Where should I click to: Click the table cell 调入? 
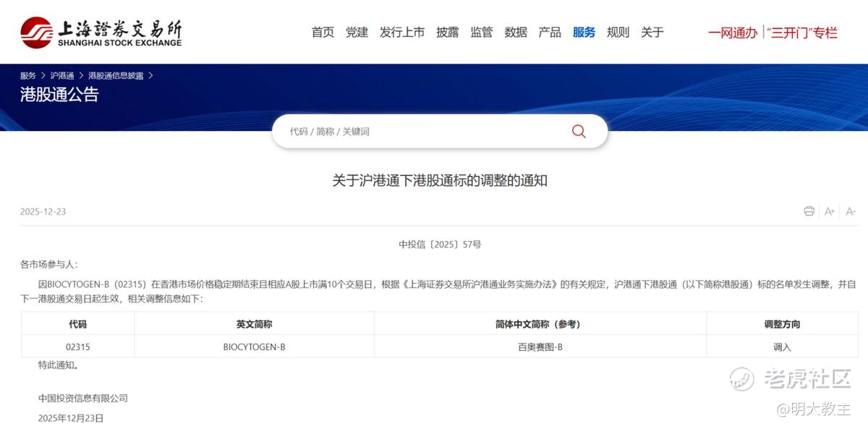(783, 347)
